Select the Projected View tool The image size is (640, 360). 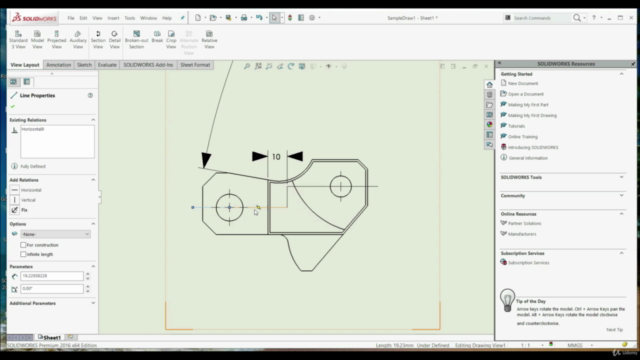point(56,40)
